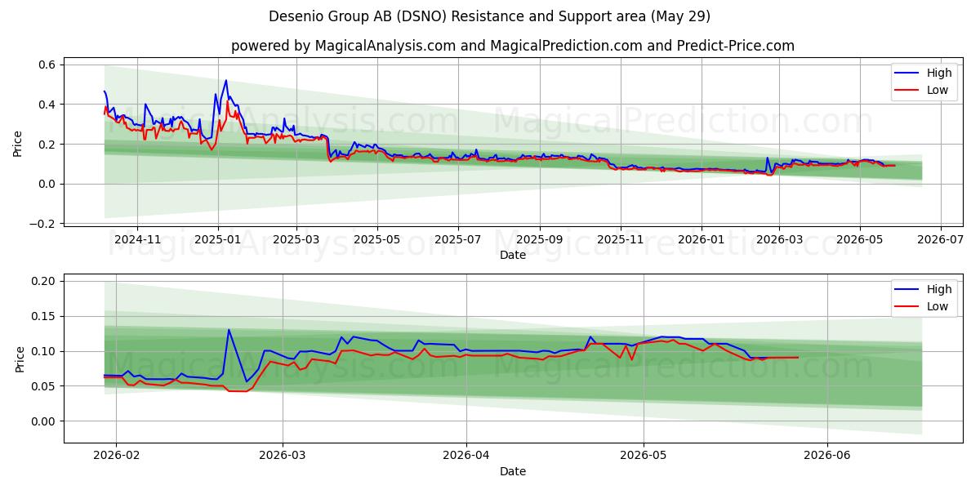Click the '−0.2' price tick on upper chart

tap(42, 224)
